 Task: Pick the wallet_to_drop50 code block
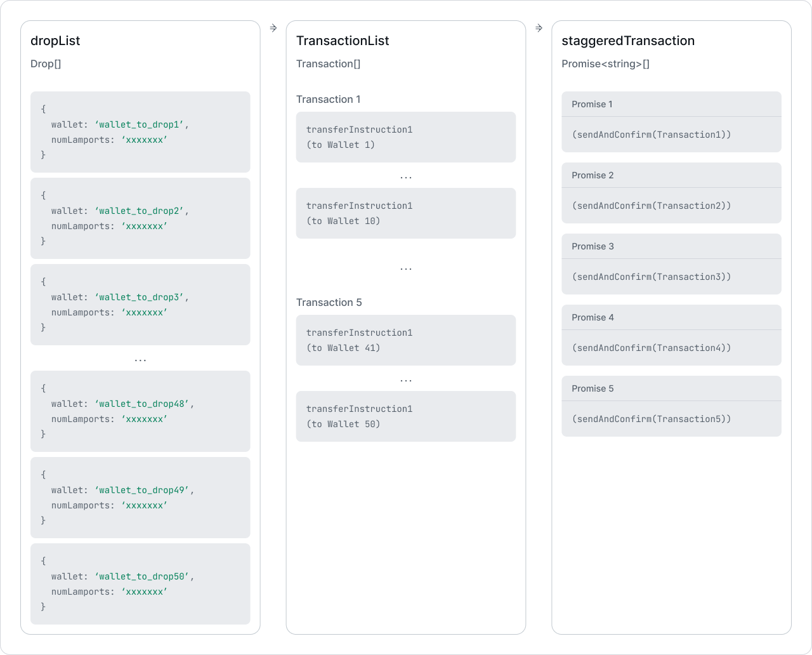[140, 584]
